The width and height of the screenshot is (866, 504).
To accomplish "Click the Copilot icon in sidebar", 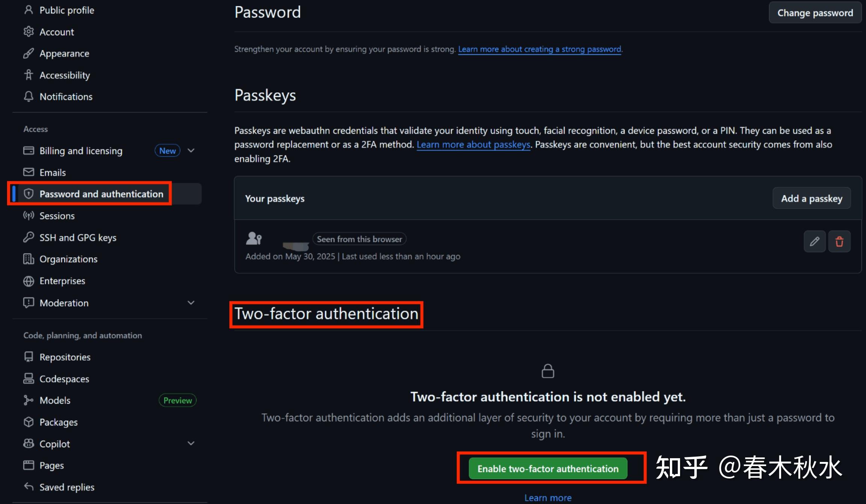I will (29, 444).
